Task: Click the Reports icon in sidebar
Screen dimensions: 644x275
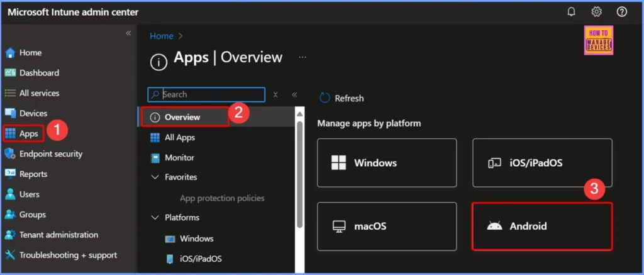Action: pyautogui.click(x=10, y=174)
